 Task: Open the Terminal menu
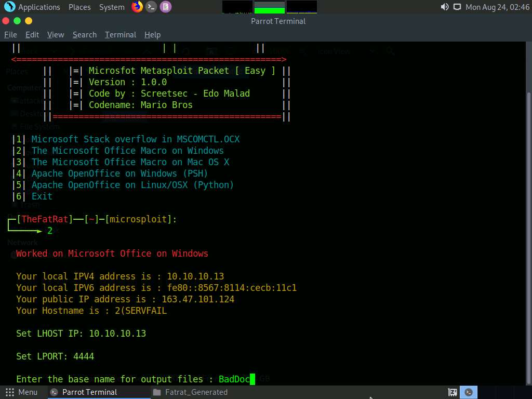[x=121, y=35]
